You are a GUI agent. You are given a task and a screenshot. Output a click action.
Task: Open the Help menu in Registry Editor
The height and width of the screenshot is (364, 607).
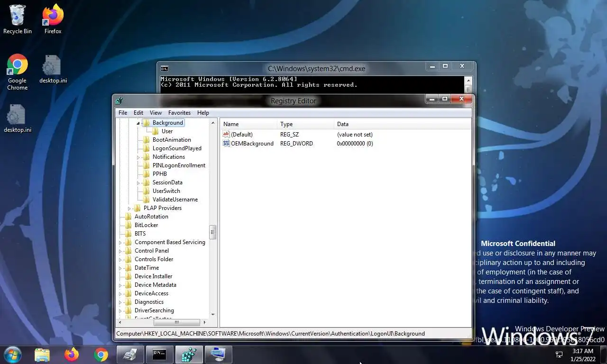[x=203, y=113]
